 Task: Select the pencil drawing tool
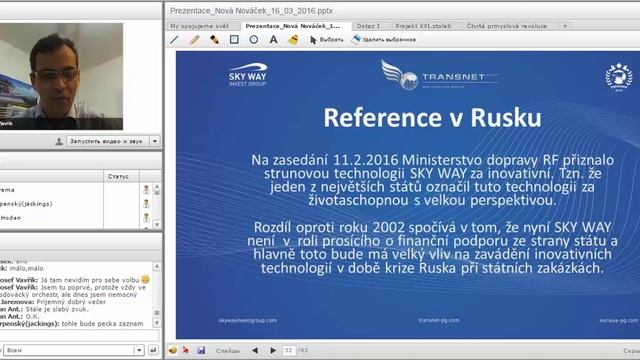tap(194, 40)
